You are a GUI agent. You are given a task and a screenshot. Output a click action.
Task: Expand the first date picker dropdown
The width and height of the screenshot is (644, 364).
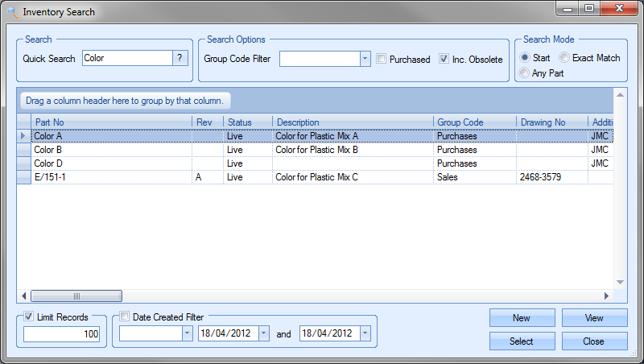pos(264,333)
